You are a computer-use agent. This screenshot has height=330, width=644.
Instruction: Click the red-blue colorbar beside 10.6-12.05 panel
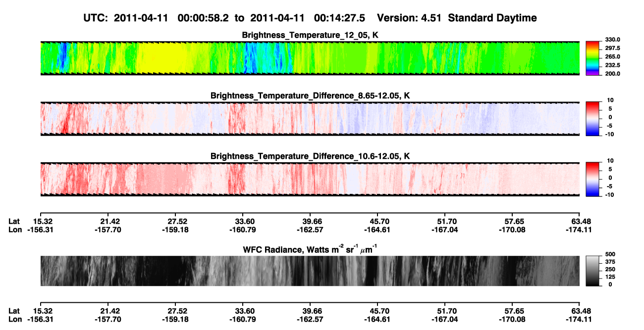tap(592, 179)
